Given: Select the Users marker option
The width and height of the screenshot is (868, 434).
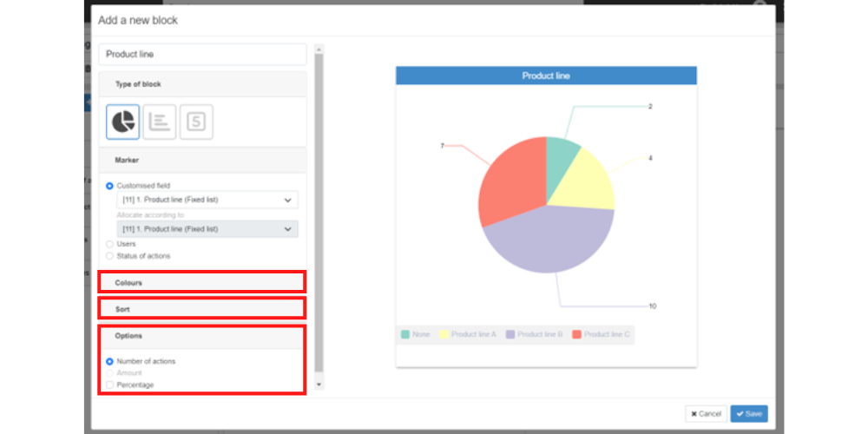Looking at the screenshot, I should (109, 244).
